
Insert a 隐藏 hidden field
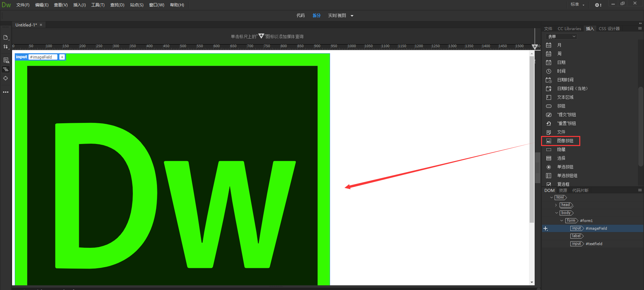pyautogui.click(x=561, y=149)
